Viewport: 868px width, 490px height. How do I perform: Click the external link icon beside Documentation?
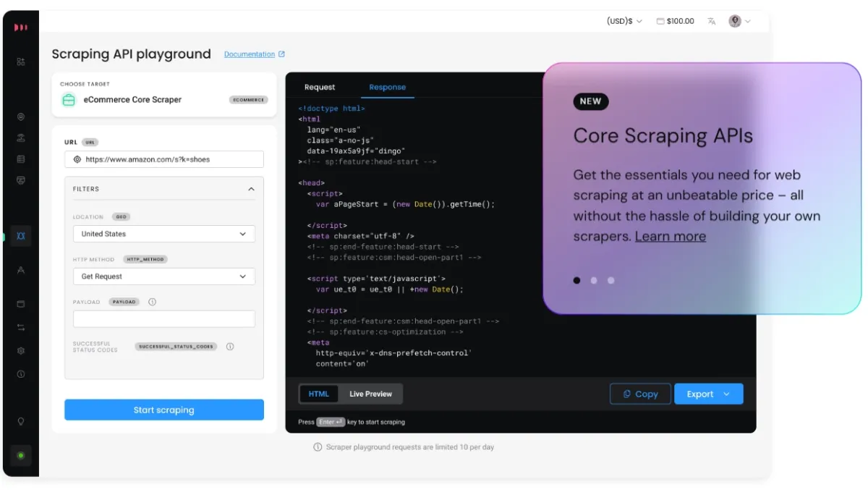tap(281, 54)
